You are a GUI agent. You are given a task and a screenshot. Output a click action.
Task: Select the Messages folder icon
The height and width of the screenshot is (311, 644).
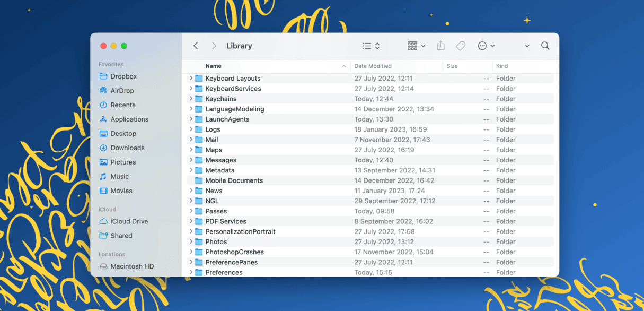(199, 160)
